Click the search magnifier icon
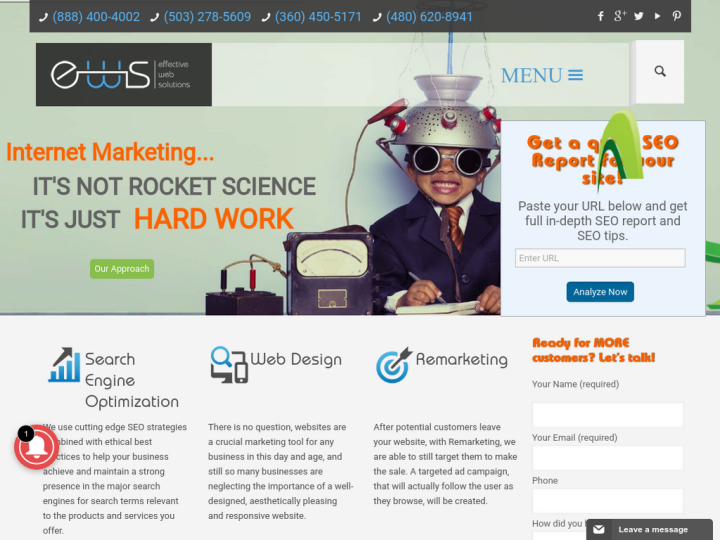The image size is (720, 540). point(660,71)
